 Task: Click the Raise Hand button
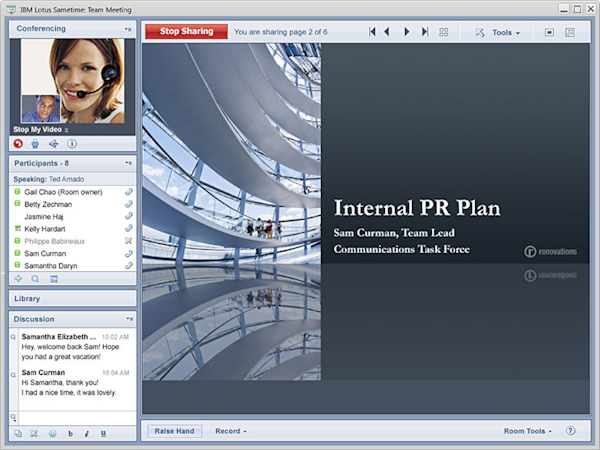[174, 431]
